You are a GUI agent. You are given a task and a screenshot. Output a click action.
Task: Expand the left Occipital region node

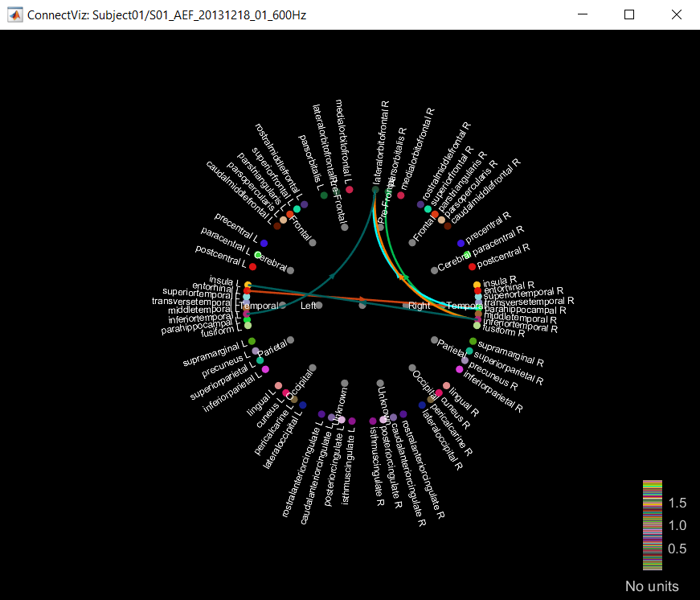(312, 369)
